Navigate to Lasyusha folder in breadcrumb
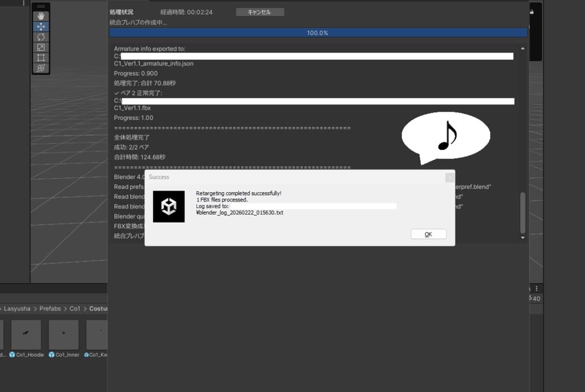Viewport: 585px width, 392px height. point(17,309)
